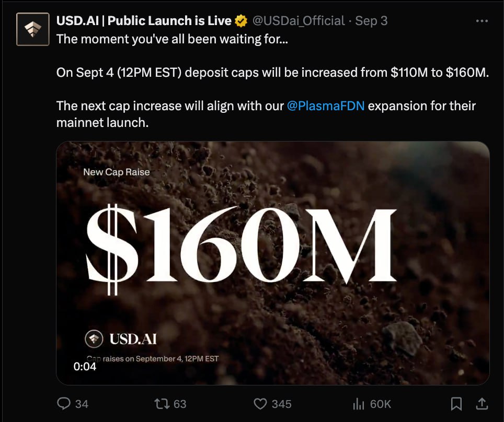Repost the tweet with retweet icon
The image size is (504, 422).
(x=162, y=404)
